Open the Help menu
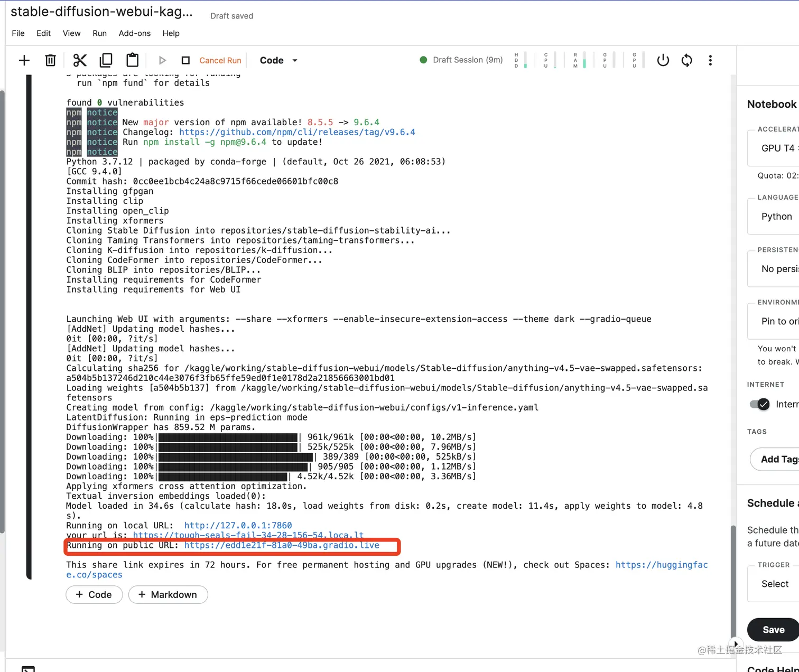This screenshot has width=799, height=672. pos(171,33)
